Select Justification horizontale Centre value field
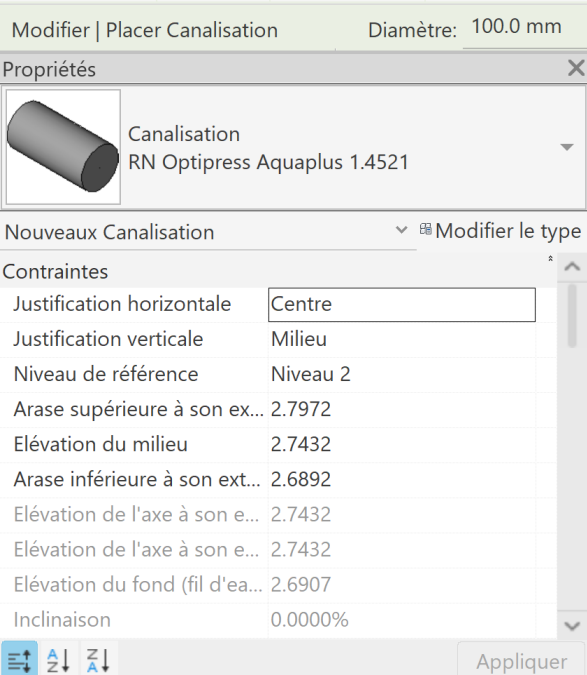The image size is (587, 675). pyautogui.click(x=402, y=304)
